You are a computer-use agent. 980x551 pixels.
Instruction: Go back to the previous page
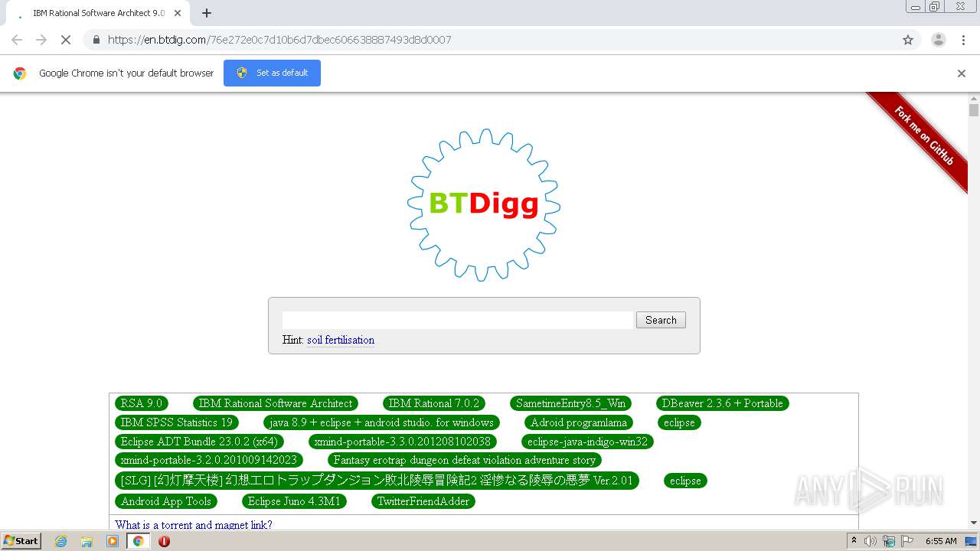tap(17, 40)
